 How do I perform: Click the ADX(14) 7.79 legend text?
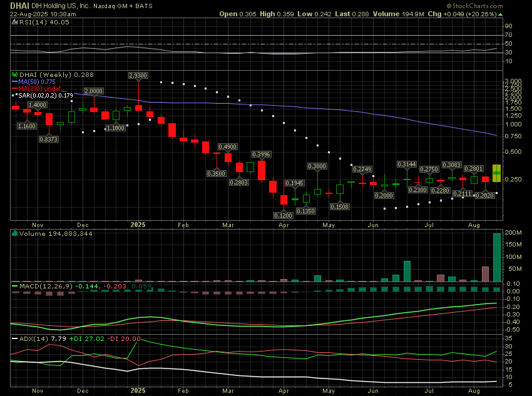[x=43, y=338]
